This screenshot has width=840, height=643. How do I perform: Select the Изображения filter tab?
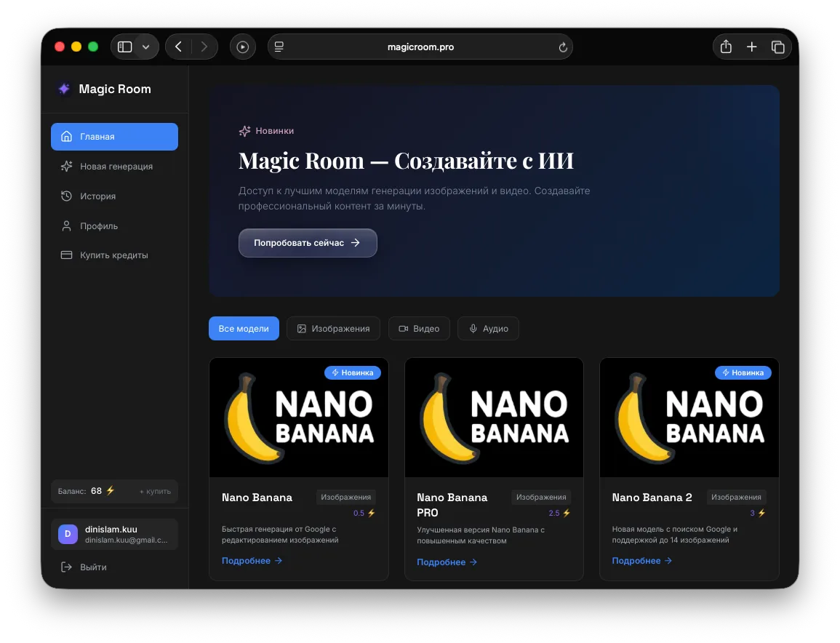click(x=333, y=329)
